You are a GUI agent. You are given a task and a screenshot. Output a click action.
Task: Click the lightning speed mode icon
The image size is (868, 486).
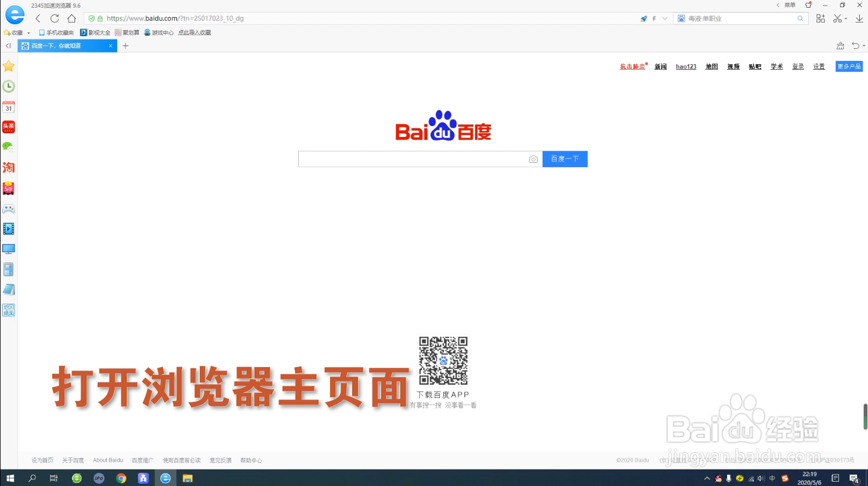coord(654,19)
